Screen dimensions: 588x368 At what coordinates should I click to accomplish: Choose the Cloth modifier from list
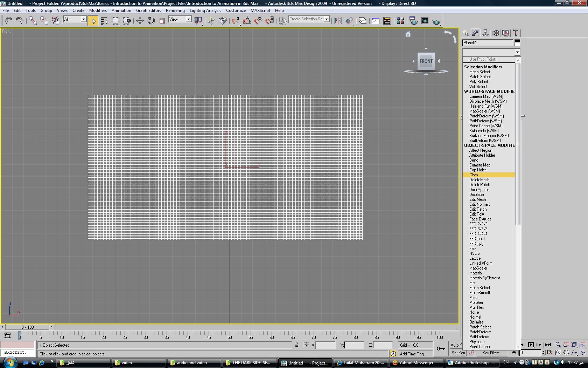(x=474, y=175)
